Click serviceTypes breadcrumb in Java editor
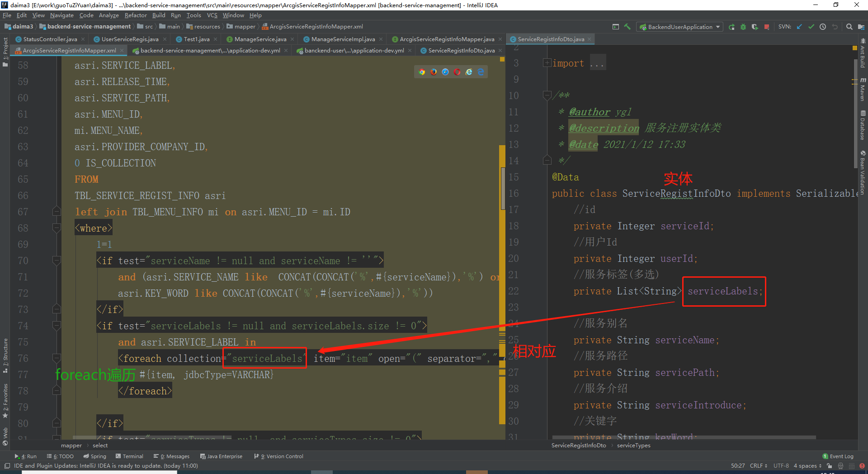The image size is (868, 474). pos(633,446)
